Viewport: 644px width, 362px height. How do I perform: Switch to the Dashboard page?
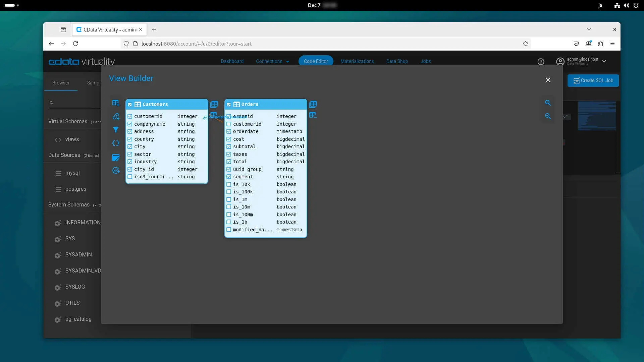click(232, 61)
